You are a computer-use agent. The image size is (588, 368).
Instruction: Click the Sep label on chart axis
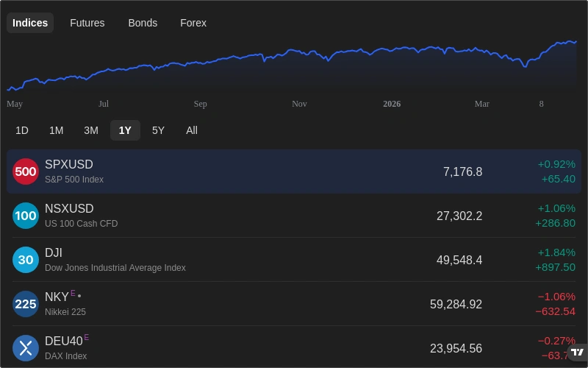200,104
